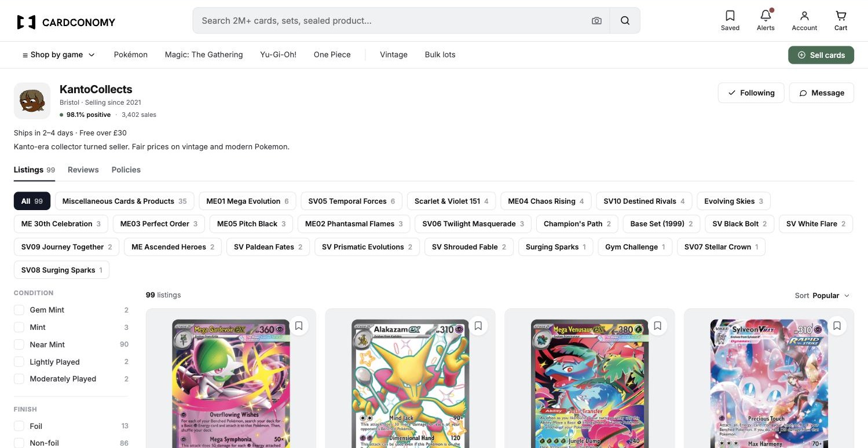Filter by SV Prismatic Evolutions

[367, 247]
